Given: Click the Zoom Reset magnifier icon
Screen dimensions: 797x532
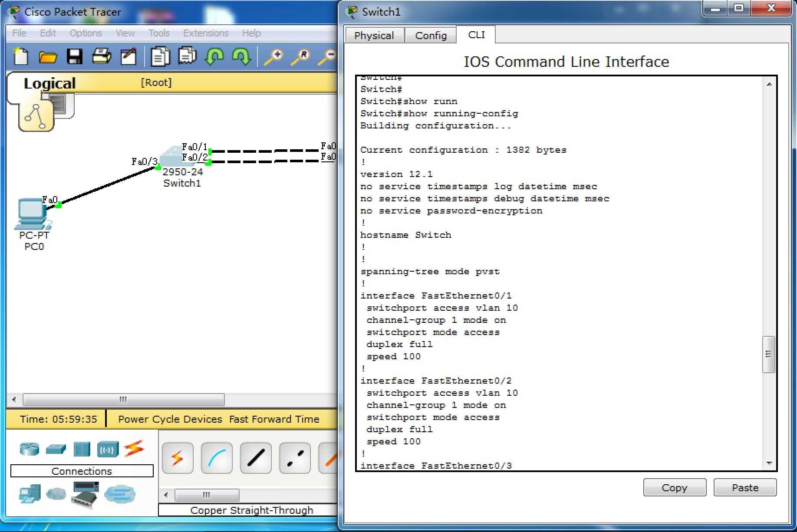Looking at the screenshot, I should (300, 57).
